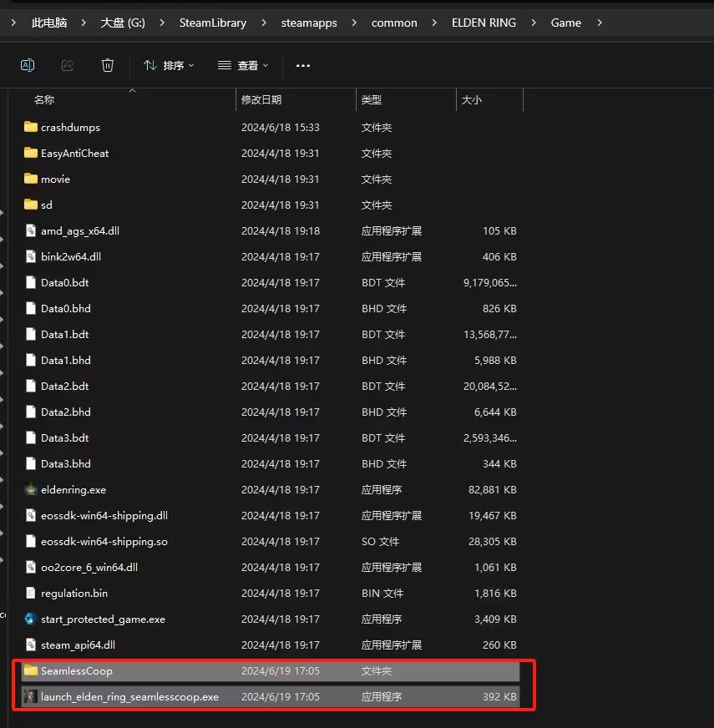This screenshot has height=728, width=714.
Task: Go to steamapps breadcrumb
Action: click(x=309, y=23)
